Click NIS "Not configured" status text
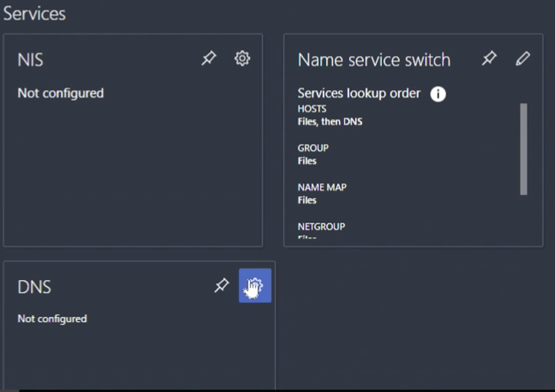Image resolution: width=555 pixels, height=392 pixels. pyautogui.click(x=61, y=93)
